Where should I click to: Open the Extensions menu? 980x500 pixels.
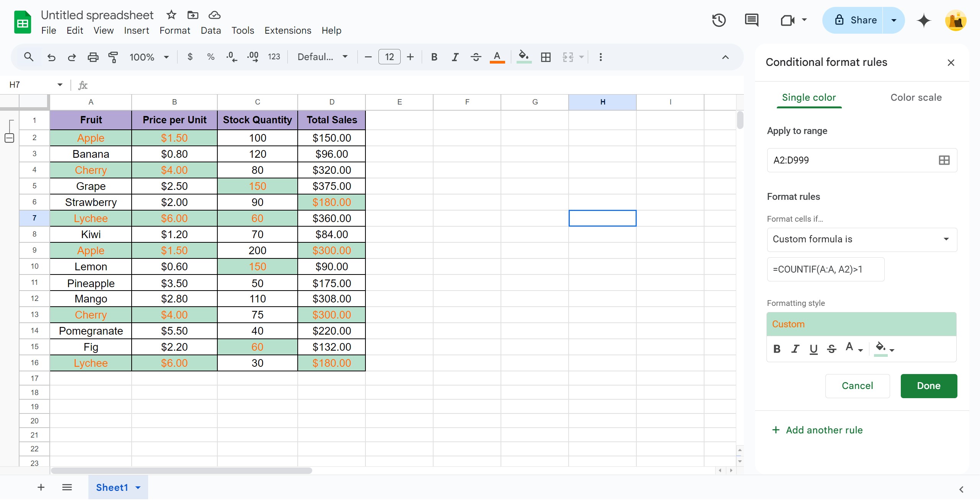[288, 30]
